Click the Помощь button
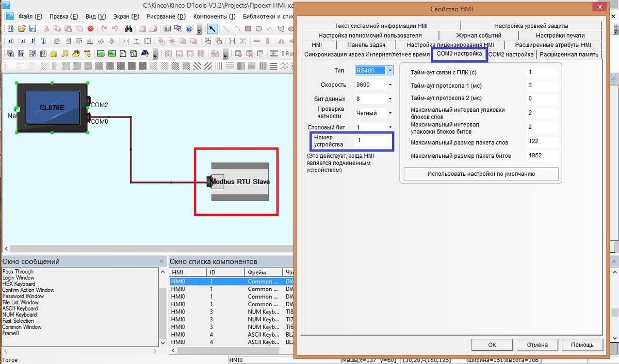The height and width of the screenshot is (364, 619). pos(582,345)
